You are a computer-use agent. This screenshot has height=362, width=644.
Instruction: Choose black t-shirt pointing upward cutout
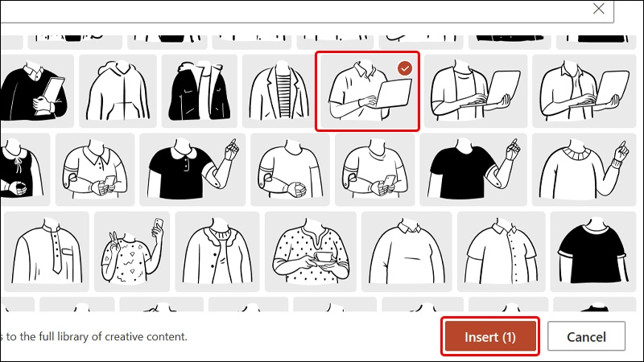pyautogui.click(x=473, y=170)
